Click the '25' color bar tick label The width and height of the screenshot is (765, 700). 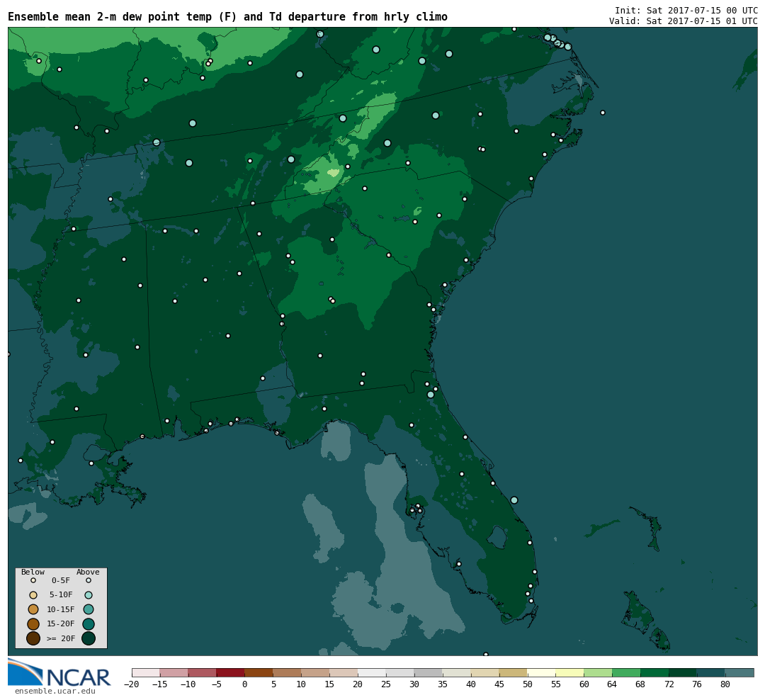point(386,684)
